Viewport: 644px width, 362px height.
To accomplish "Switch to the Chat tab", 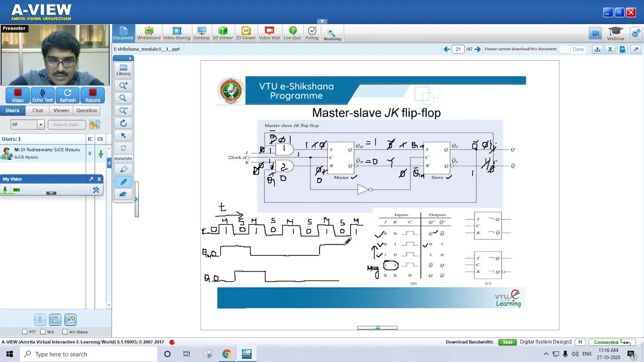I will tap(38, 111).
